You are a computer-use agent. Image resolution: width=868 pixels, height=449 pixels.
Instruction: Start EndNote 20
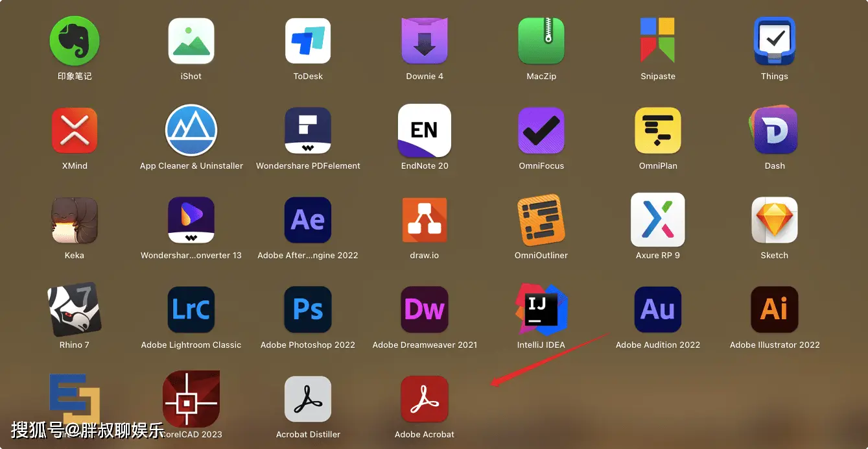click(x=424, y=130)
